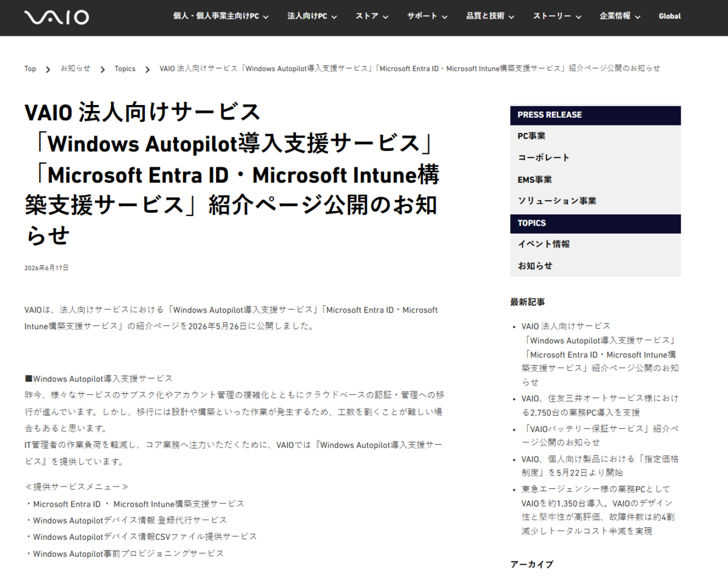728x577 pixels.
Task: Open the 法人向けPC menu
Action: point(312,16)
